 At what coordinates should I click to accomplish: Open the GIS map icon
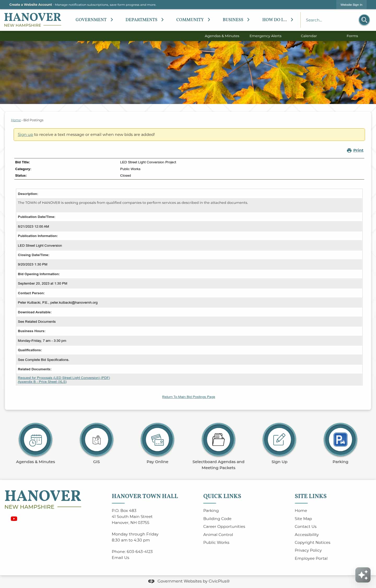pyautogui.click(x=97, y=440)
